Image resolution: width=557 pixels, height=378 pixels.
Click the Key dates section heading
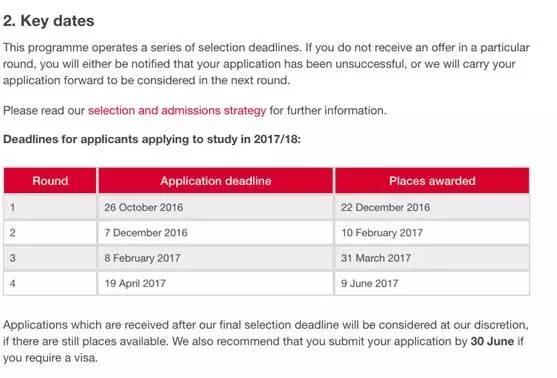pyautogui.click(x=49, y=21)
